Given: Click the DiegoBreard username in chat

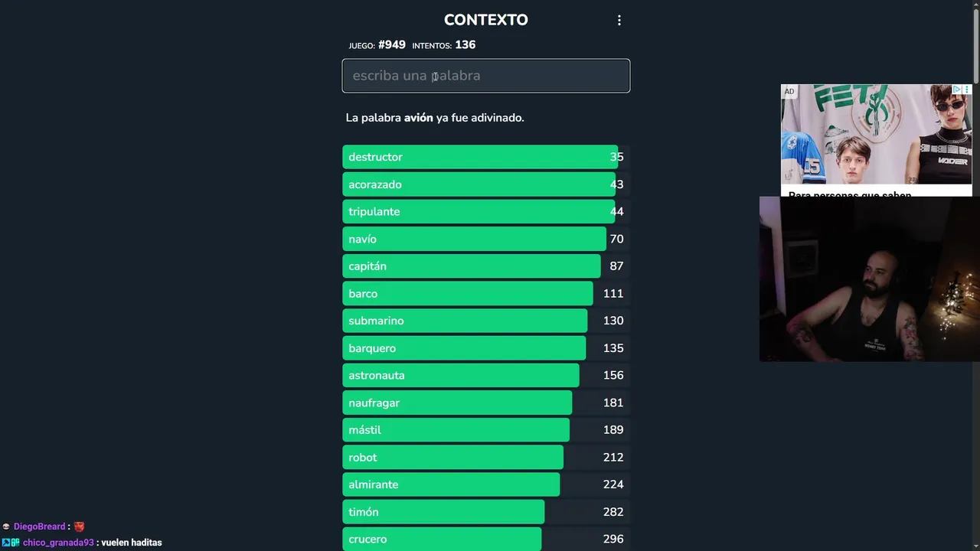Looking at the screenshot, I should click(x=39, y=527).
